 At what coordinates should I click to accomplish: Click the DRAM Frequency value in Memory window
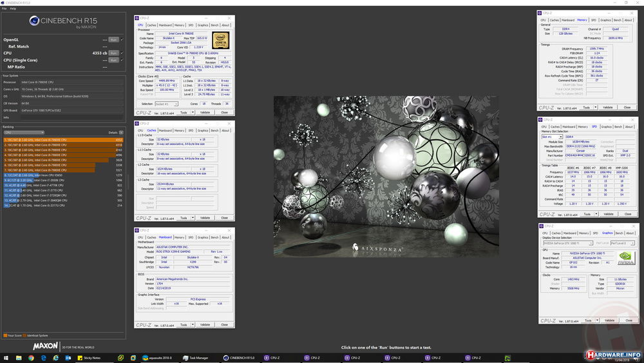click(597, 48)
